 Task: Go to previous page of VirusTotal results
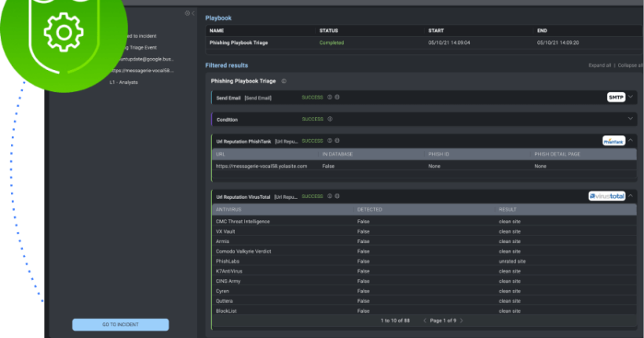click(x=425, y=321)
